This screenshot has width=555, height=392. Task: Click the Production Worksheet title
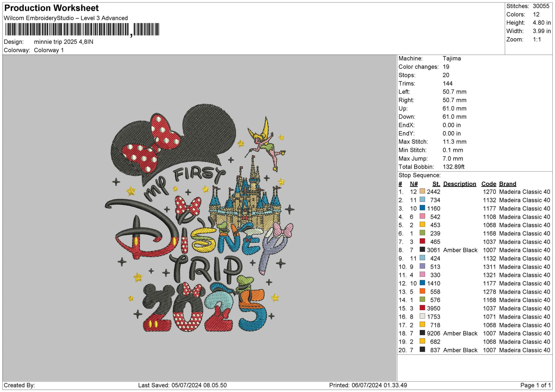point(51,8)
